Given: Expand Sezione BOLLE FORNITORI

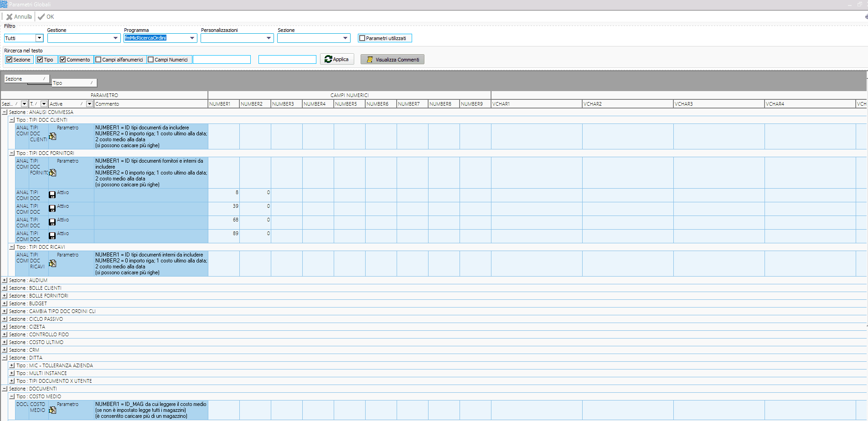Looking at the screenshot, I should coord(5,296).
